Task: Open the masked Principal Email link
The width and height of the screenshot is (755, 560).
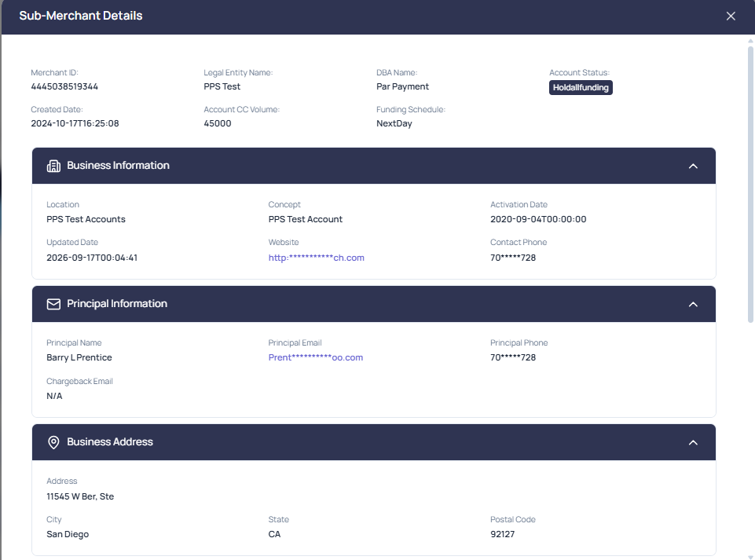Action: [315, 357]
